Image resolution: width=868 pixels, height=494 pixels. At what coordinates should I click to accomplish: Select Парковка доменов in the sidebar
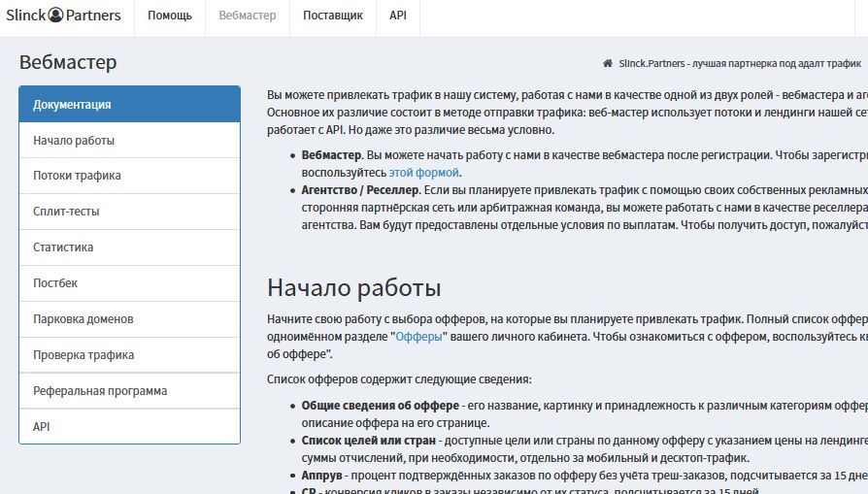point(129,319)
